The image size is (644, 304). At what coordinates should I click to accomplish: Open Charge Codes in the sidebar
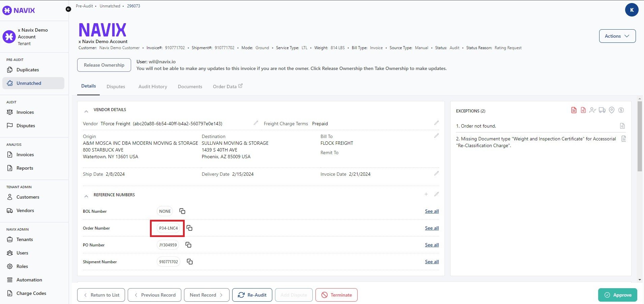33,293
